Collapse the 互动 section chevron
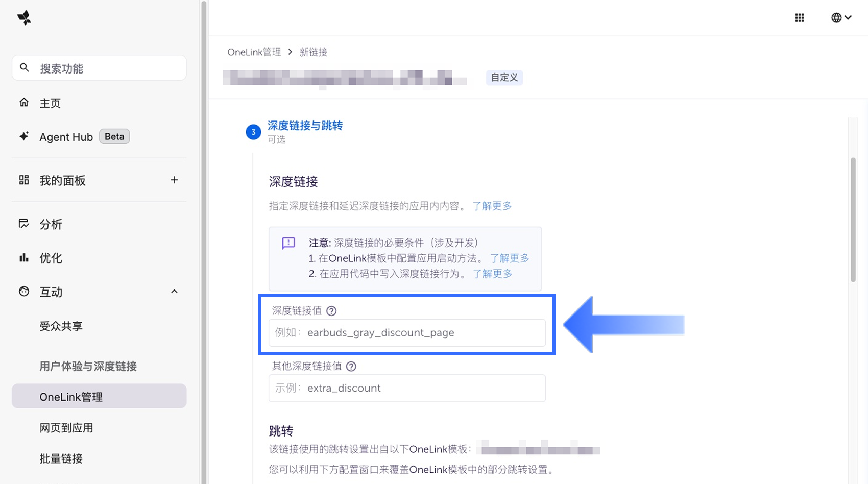The width and height of the screenshot is (868, 484). pos(174,291)
